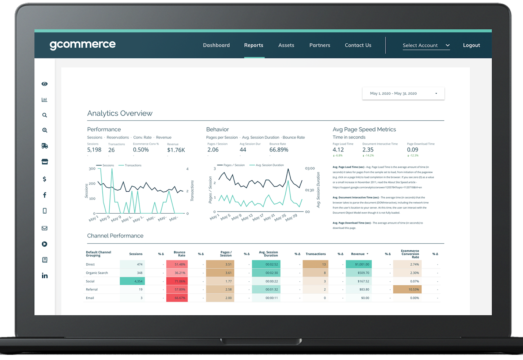Open the mobile phone sidebar icon
The height and width of the screenshot is (360, 523).
[45, 211]
